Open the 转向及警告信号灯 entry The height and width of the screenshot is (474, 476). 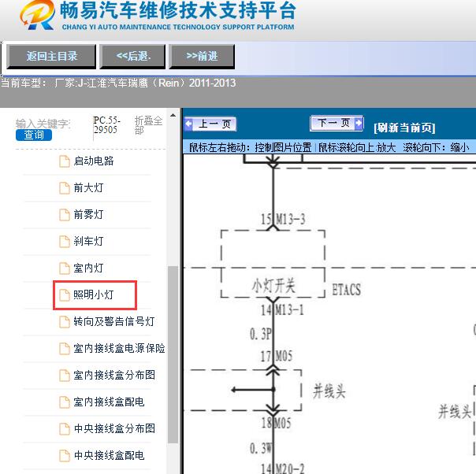pyautogui.click(x=113, y=321)
